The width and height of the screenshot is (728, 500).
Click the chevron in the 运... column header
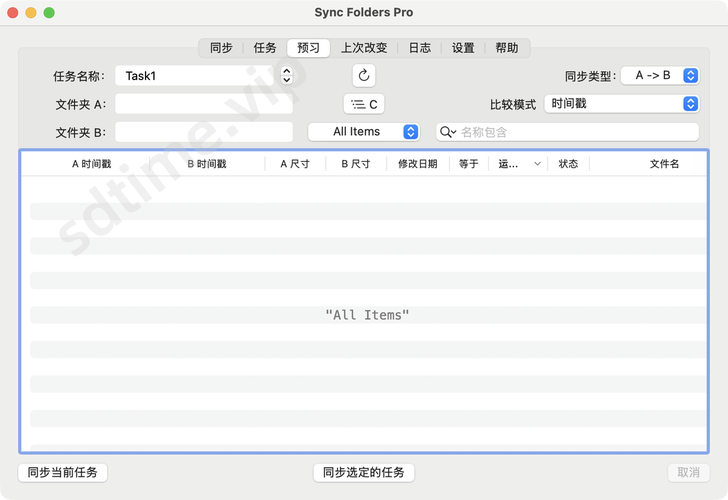pos(537,164)
